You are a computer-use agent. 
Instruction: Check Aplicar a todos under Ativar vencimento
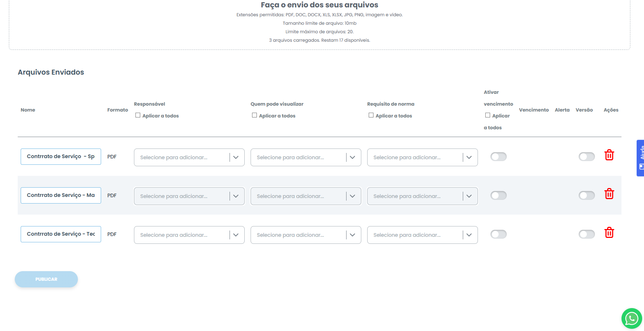tap(488, 115)
